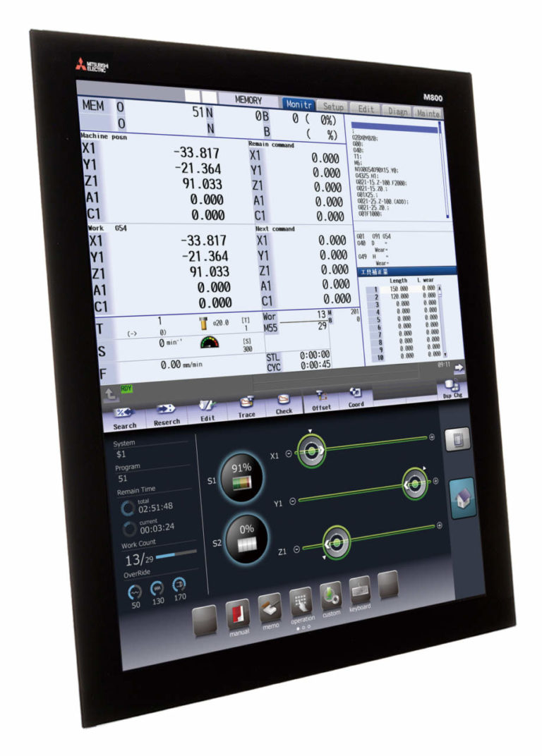Click the Z1 axis minus button
The height and width of the screenshot is (756, 542).
point(297,549)
